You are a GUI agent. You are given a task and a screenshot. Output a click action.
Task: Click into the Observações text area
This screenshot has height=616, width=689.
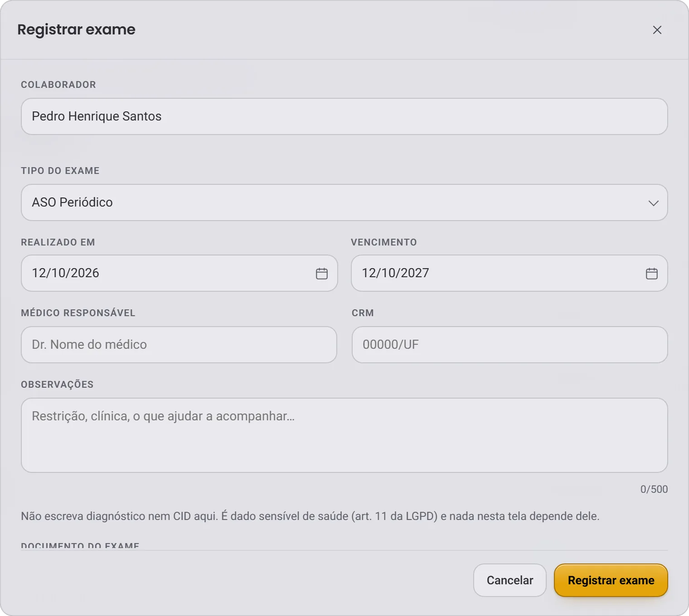(x=344, y=435)
